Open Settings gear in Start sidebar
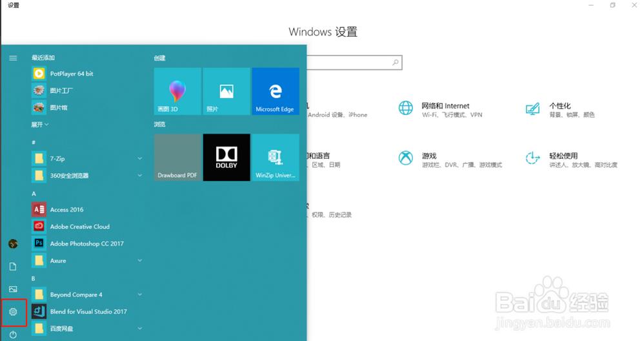This screenshot has width=644, height=341. (x=13, y=312)
